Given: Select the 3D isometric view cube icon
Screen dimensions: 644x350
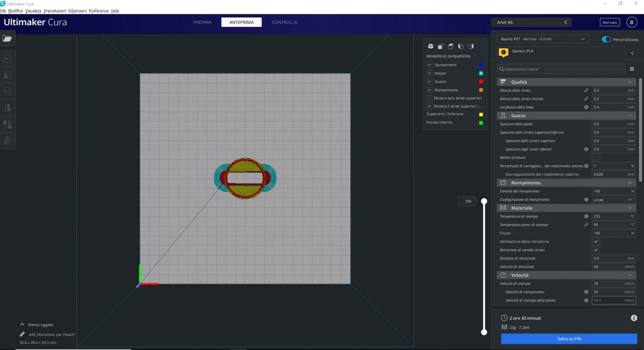Looking at the screenshot, I should pyautogui.click(x=430, y=46).
